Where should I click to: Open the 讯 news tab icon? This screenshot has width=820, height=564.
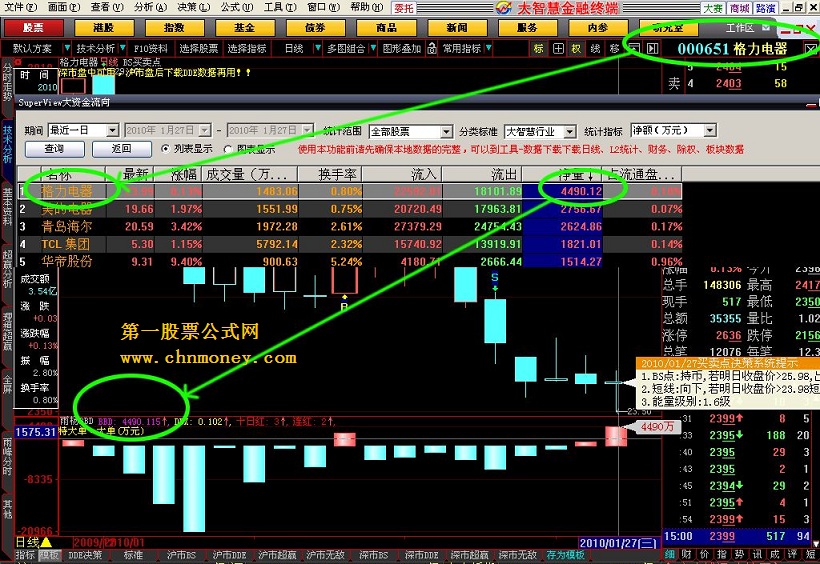pyautogui.click(x=757, y=554)
